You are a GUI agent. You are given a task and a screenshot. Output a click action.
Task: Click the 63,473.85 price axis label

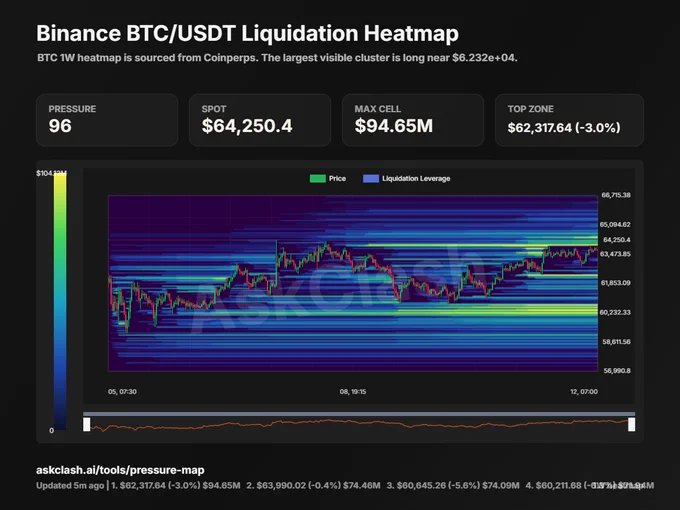click(615, 254)
